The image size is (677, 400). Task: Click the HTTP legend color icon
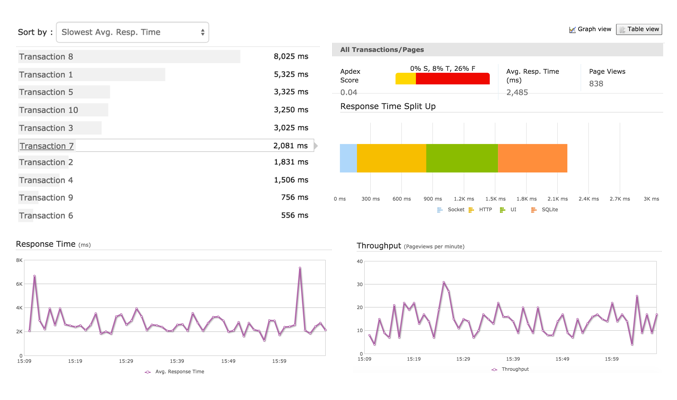pos(472,210)
